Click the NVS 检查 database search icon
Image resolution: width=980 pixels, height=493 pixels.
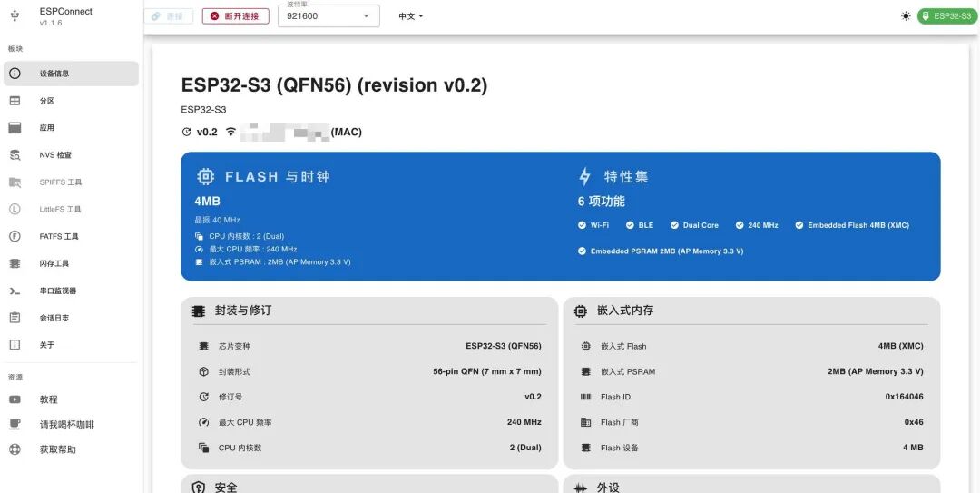(x=15, y=155)
